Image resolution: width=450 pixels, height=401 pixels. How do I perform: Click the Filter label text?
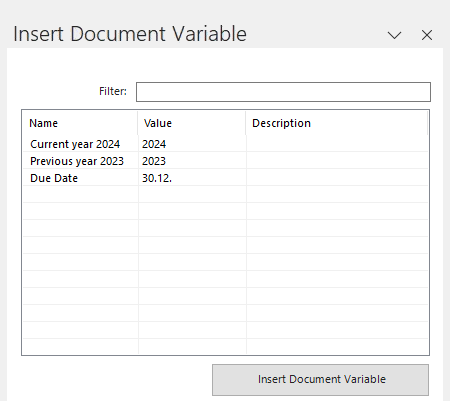[x=113, y=91]
